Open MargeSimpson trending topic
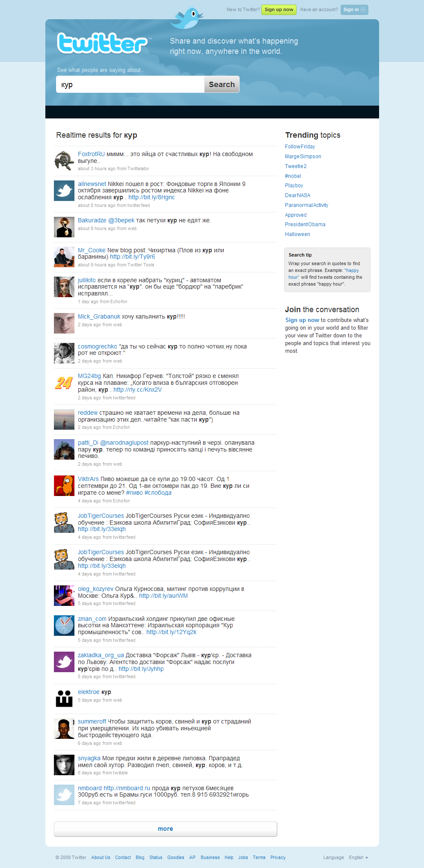The height and width of the screenshot is (868, 424). pos(303,156)
